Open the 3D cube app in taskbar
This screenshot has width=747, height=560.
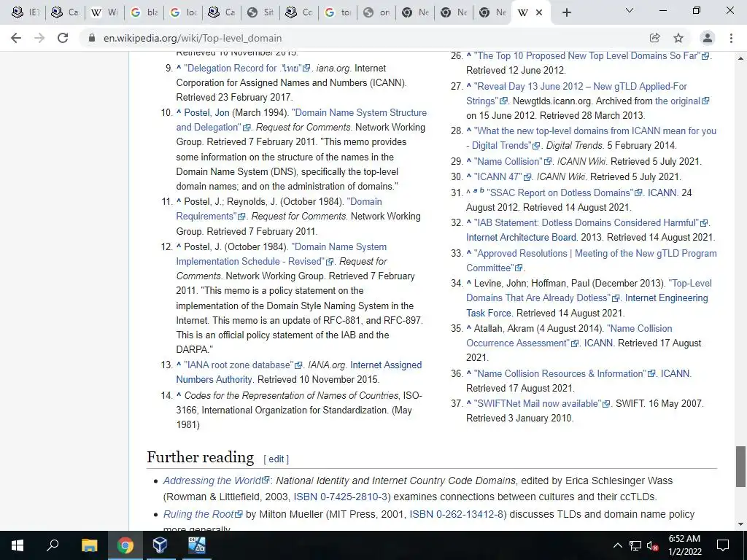tap(160, 545)
